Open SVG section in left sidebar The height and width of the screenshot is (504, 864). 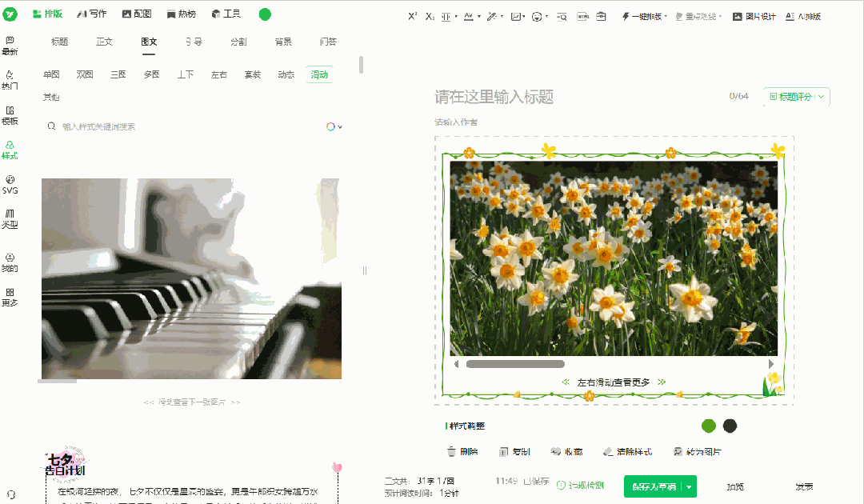(10, 184)
